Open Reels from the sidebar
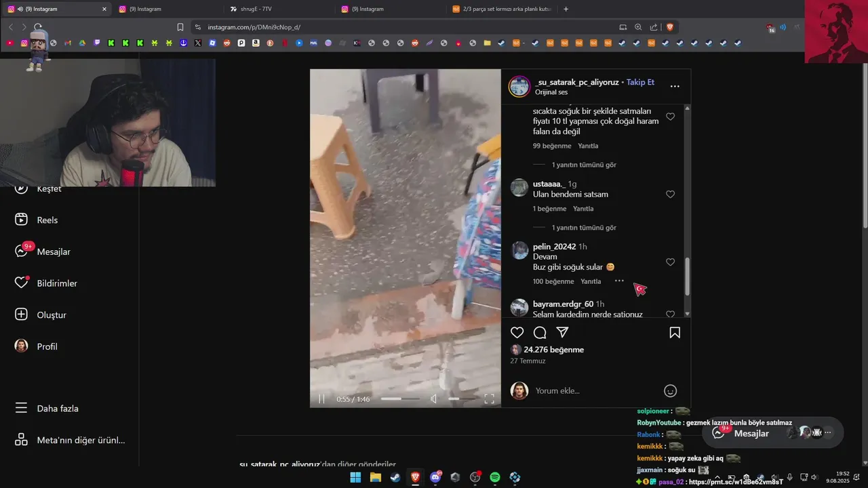The height and width of the screenshot is (488, 868). (x=37, y=220)
